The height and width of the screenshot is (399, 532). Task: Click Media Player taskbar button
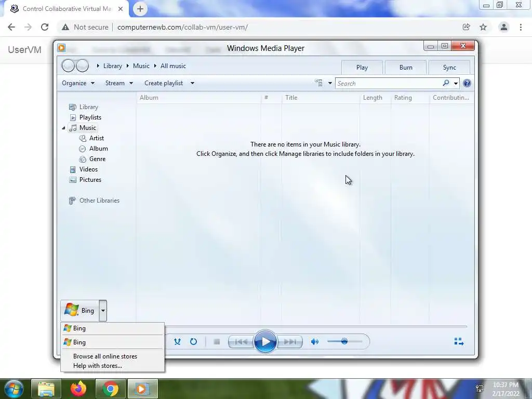[143, 389]
